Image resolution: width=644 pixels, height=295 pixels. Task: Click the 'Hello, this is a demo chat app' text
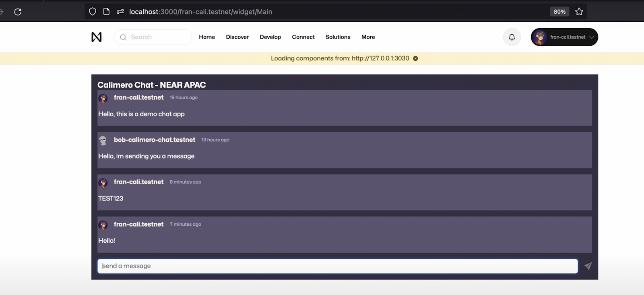click(x=141, y=114)
